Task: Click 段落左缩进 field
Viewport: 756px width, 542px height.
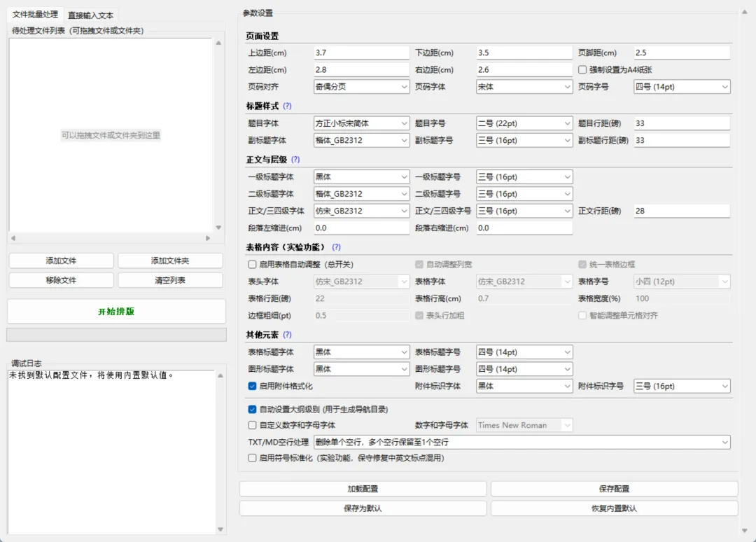Action: [362, 228]
